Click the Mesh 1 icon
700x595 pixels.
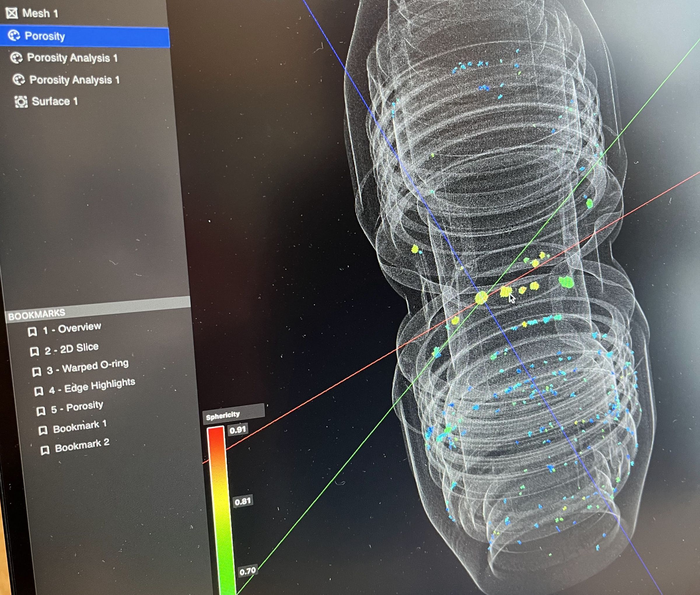[12, 13]
